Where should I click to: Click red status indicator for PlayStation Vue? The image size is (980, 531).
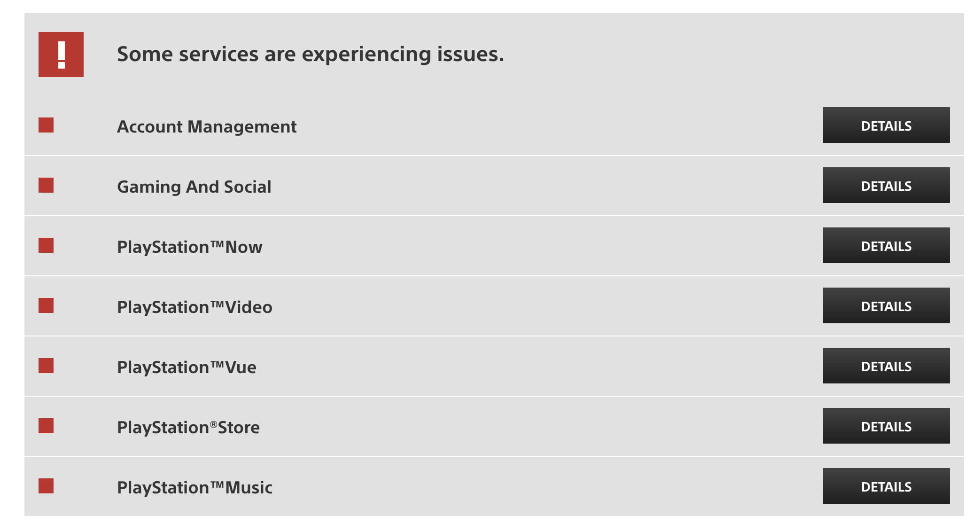tap(46, 366)
